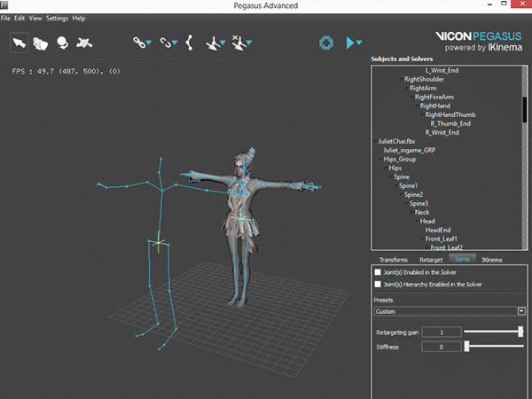Select RightArm in the tree
The height and width of the screenshot is (399, 532).
(423, 88)
